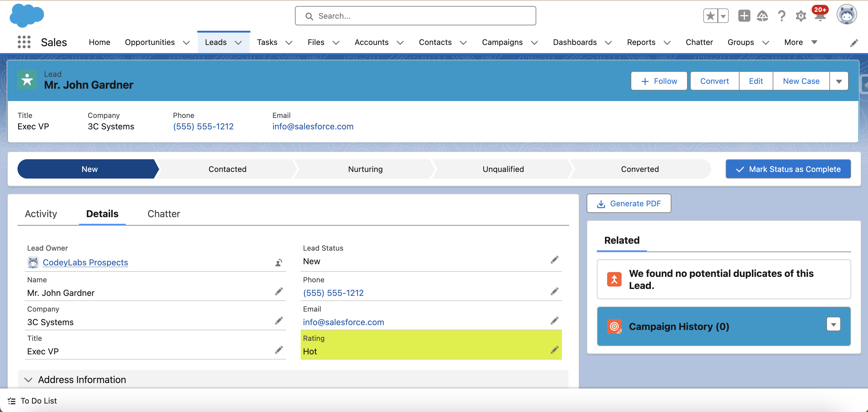The width and height of the screenshot is (868, 412).
Task: Open Campaign History actions dropdown
Action: (x=833, y=325)
